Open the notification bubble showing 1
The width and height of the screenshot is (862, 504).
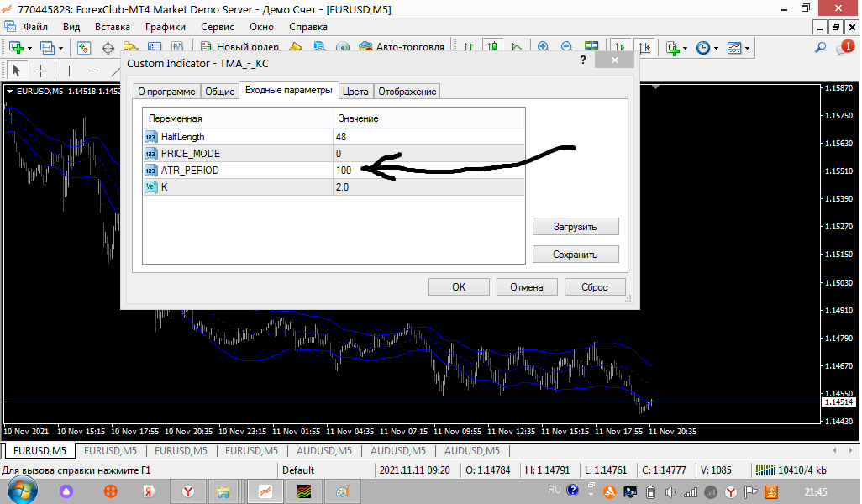click(x=845, y=47)
